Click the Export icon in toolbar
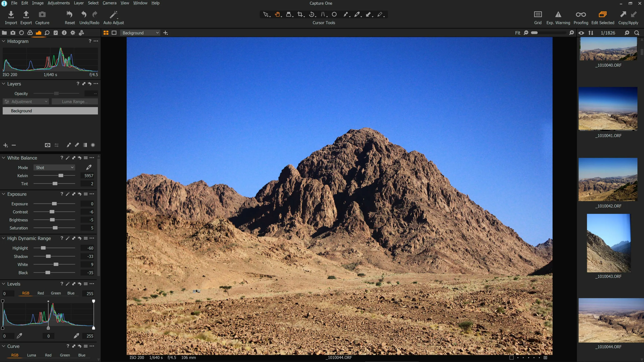This screenshot has height=362, width=644. 26,15
